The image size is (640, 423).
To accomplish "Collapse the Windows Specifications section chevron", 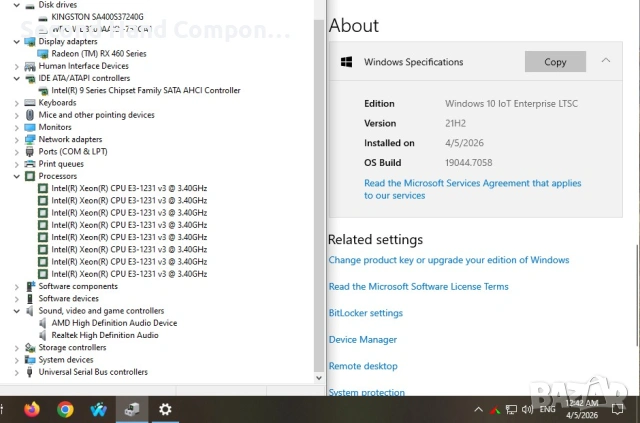I will pyautogui.click(x=605, y=61).
